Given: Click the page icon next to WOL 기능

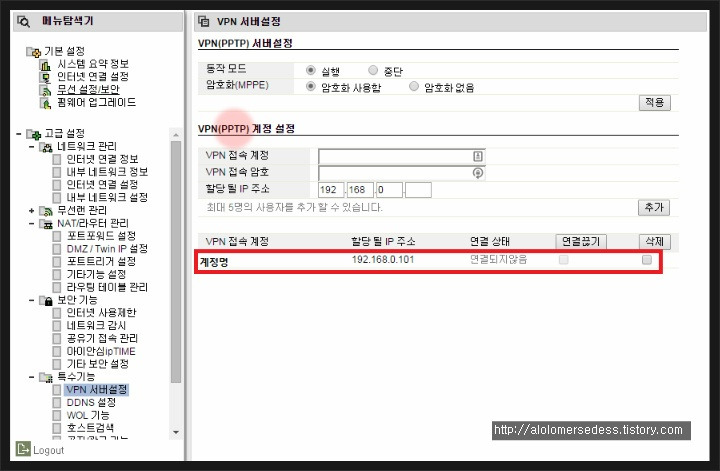Looking at the screenshot, I should [56, 415].
